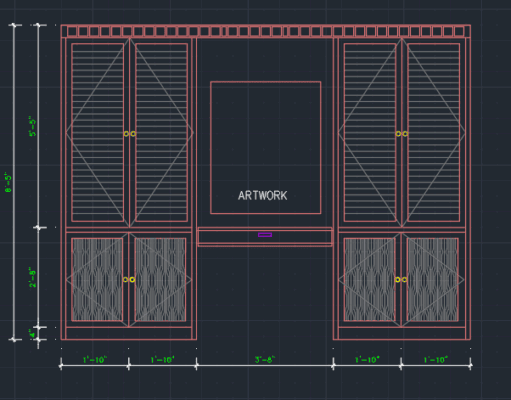
Task: Select the 8'-5" overall height dimension text
Action: (8, 182)
